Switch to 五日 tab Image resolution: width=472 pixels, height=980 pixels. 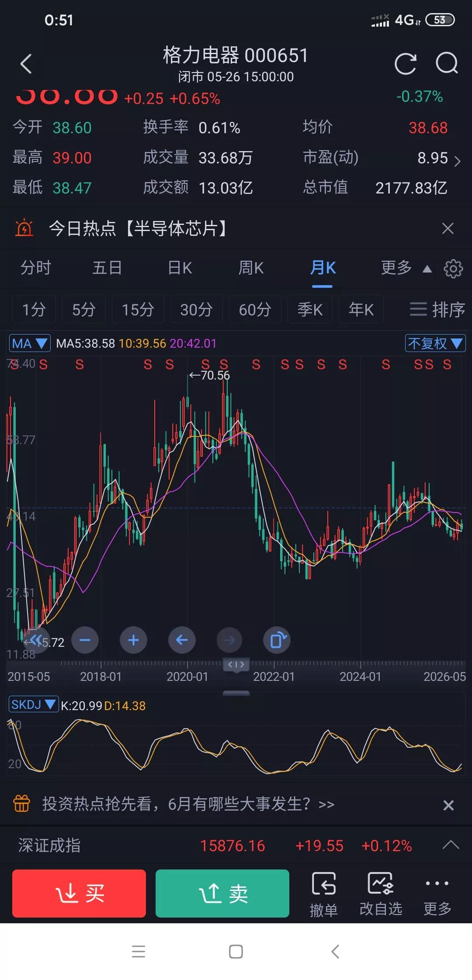point(107,268)
